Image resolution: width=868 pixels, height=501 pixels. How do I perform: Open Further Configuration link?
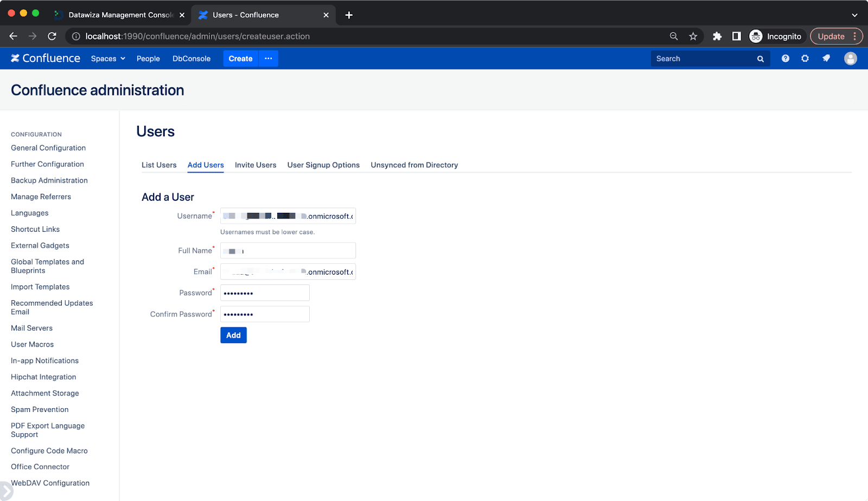point(47,164)
